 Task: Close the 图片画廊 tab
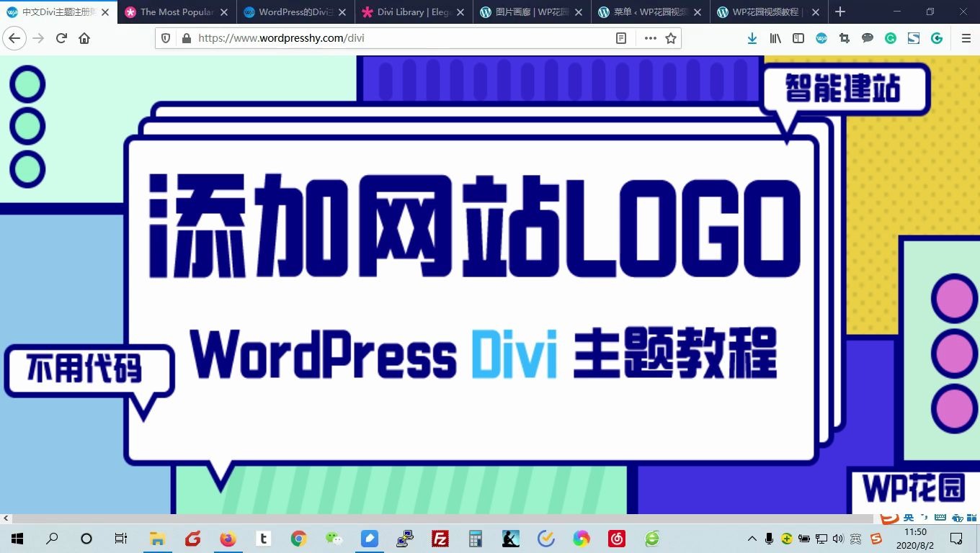[x=579, y=12]
